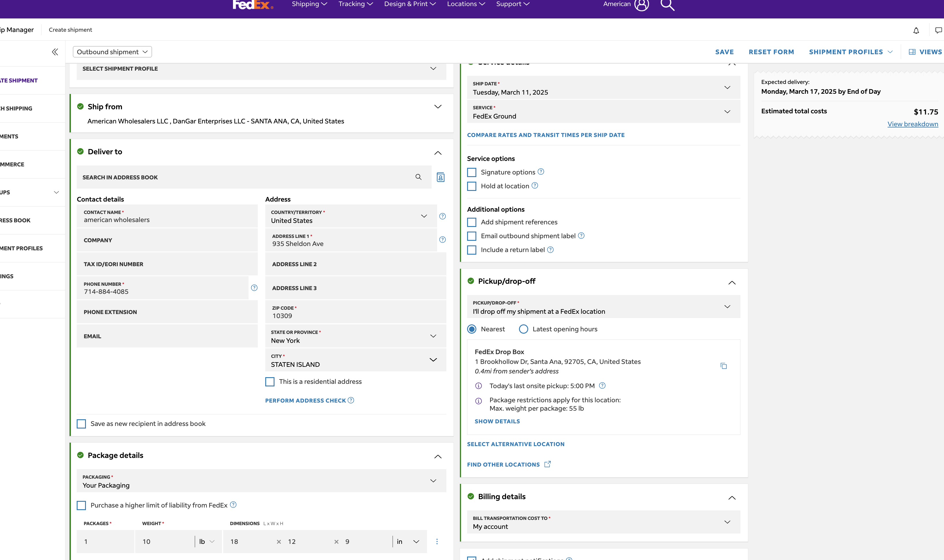Image resolution: width=944 pixels, height=560 pixels.
Task: Show help for today's last onsite pickup
Action: (602, 386)
